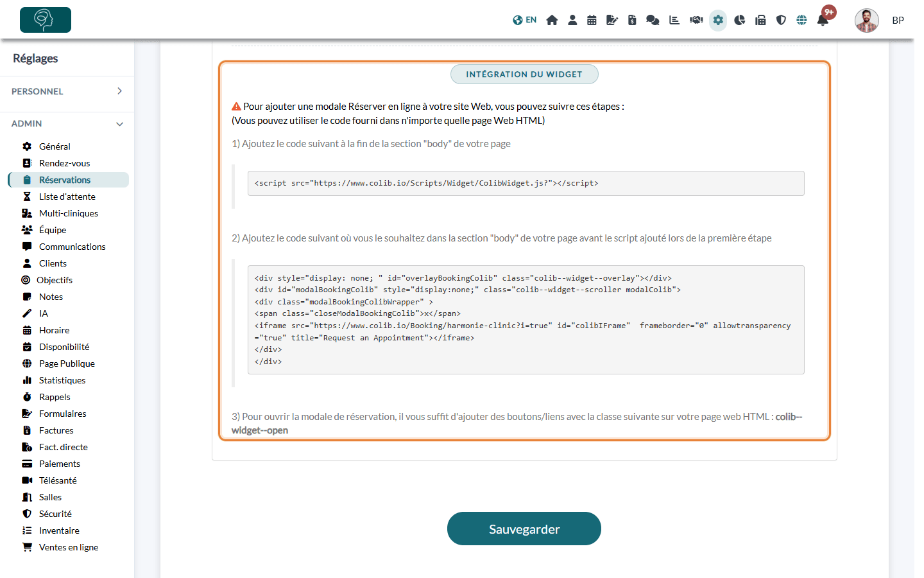Click the user profile photo

point(867,21)
